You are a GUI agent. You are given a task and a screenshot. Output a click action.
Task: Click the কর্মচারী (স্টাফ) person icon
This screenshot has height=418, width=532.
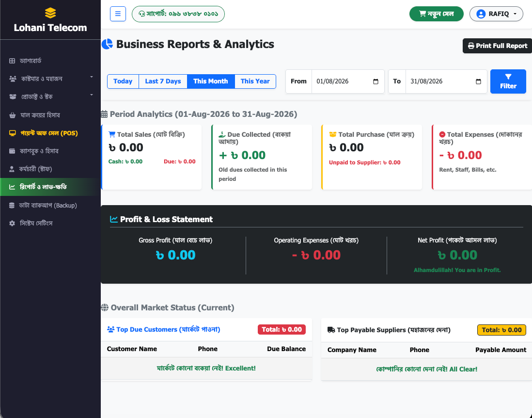12,169
